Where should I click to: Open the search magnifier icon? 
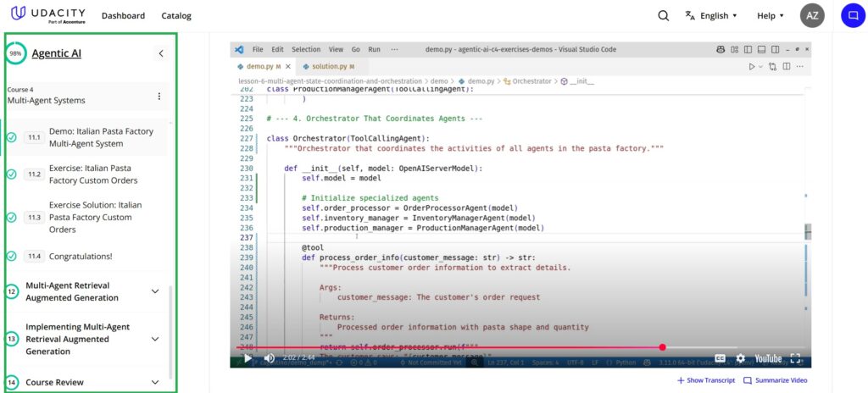pyautogui.click(x=663, y=15)
